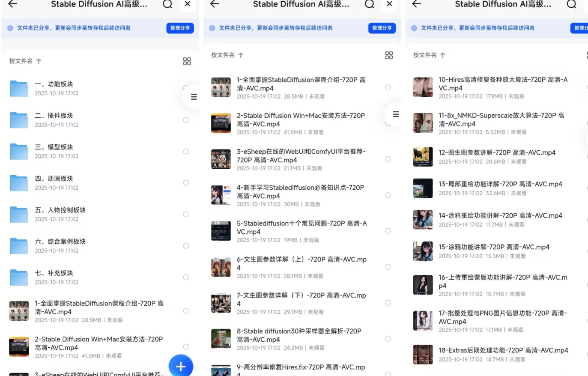Open floating list menu beside video 2 in middle screen
This screenshot has width=588, height=376.
click(x=396, y=114)
